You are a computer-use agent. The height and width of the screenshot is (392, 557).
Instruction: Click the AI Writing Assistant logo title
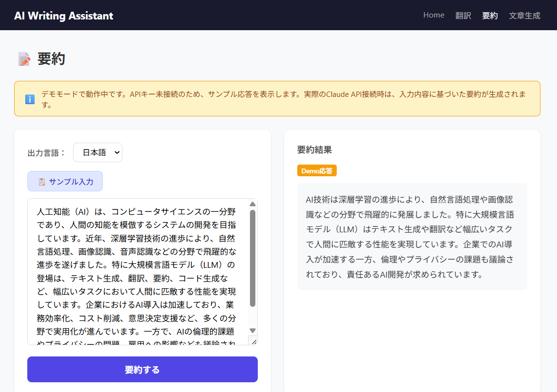pyautogui.click(x=63, y=16)
